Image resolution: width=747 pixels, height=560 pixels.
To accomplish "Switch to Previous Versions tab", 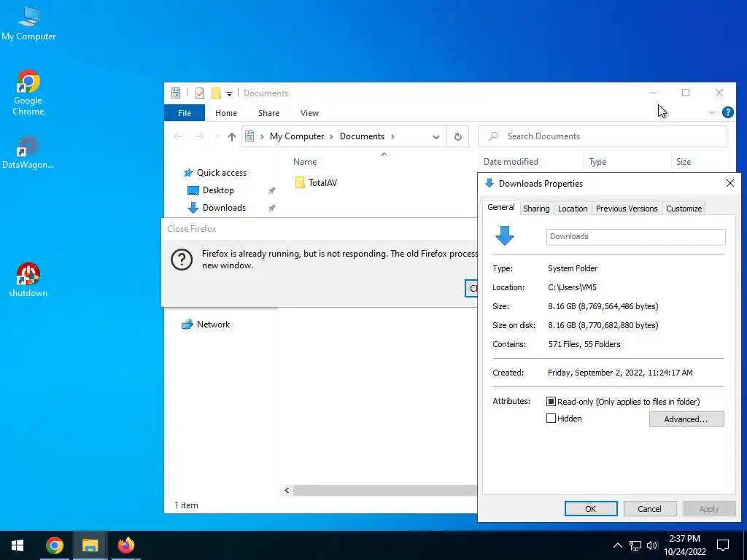I will 627,208.
